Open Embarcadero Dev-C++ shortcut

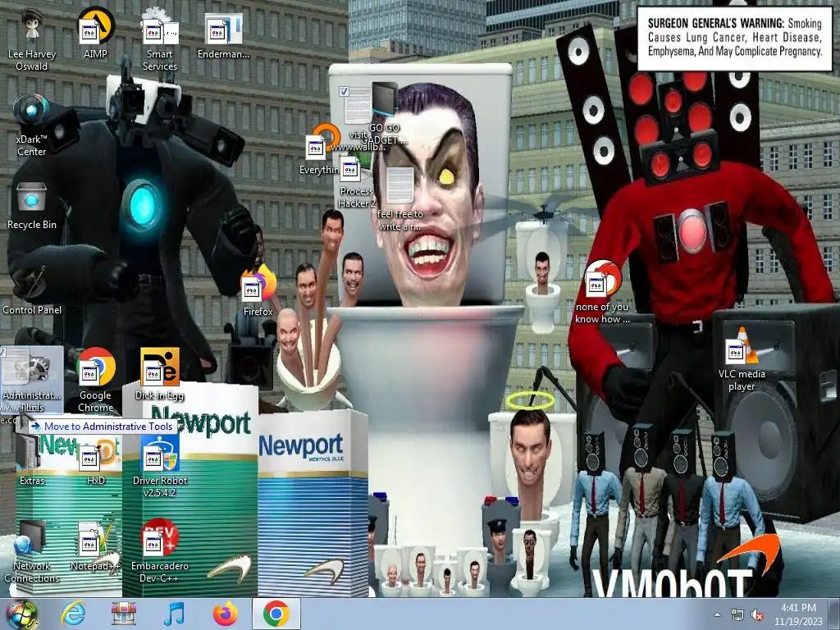(160, 552)
